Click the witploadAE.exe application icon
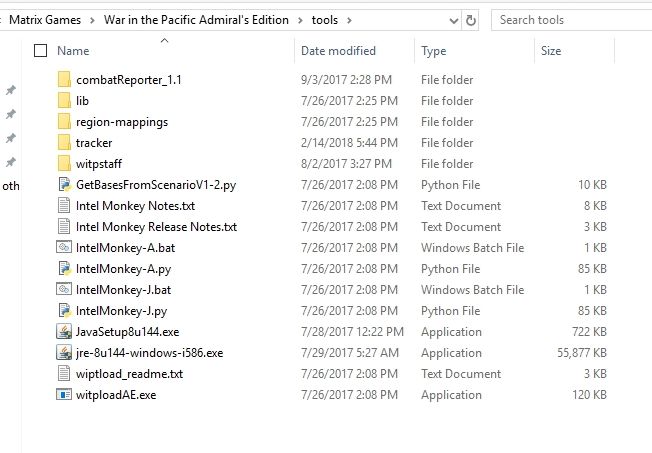The image size is (652, 453). 64,394
